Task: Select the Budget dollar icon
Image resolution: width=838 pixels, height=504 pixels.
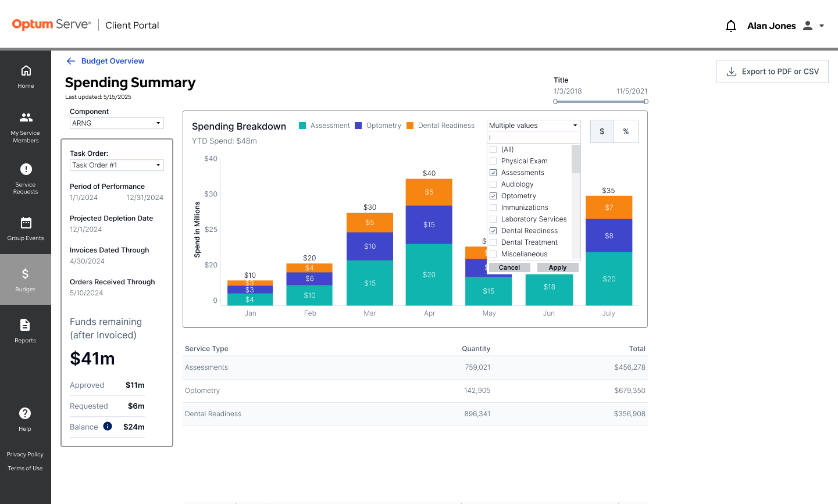Action: coord(25,274)
